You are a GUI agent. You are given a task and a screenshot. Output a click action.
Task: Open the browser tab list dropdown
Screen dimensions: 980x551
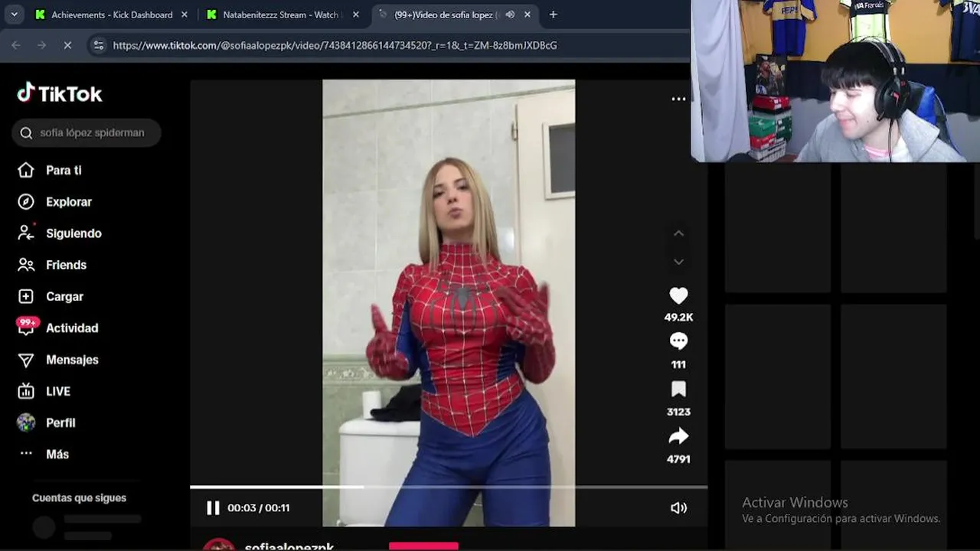click(14, 15)
